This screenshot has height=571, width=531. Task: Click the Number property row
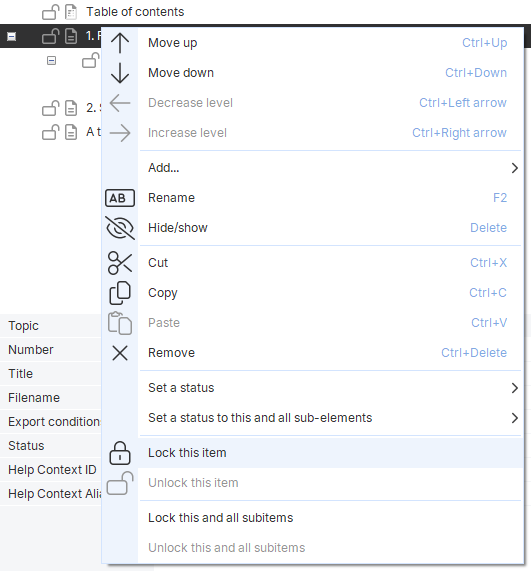[51, 350]
